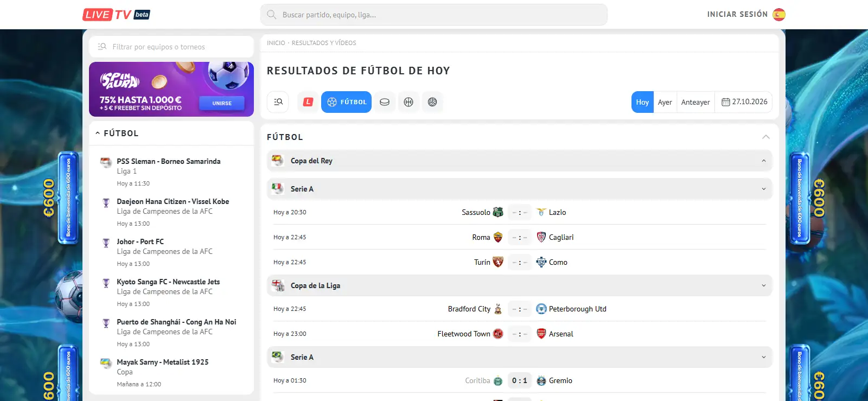The width and height of the screenshot is (868, 401).
Task: Select the volleyball sport icon
Action: pyautogui.click(x=432, y=102)
